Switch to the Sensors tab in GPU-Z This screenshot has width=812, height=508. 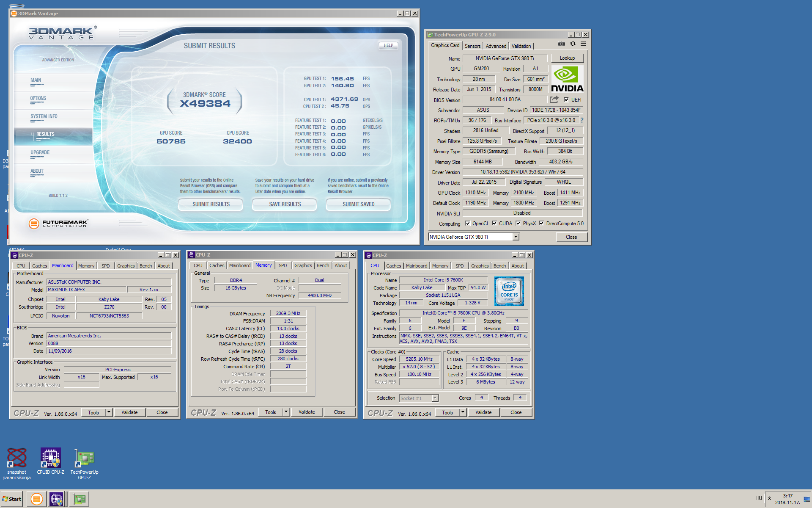(x=472, y=46)
